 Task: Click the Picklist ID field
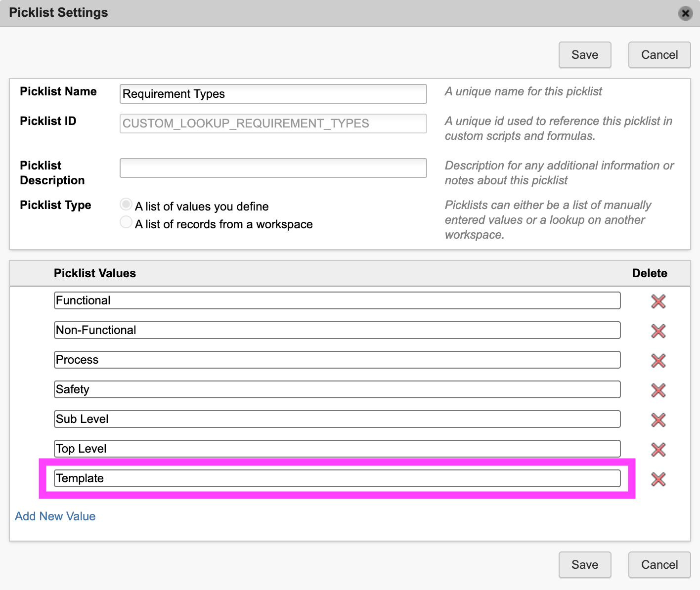pos(273,124)
